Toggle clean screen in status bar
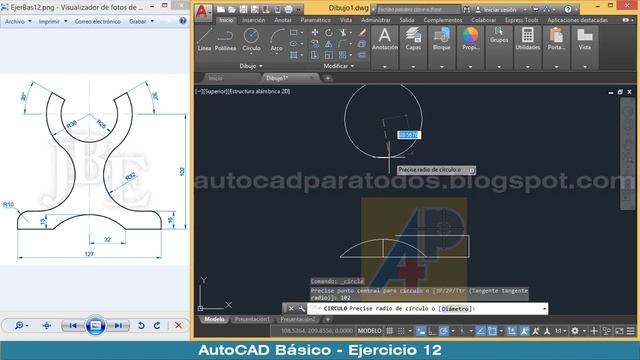Viewport: 640px width, 360px height. [x=620, y=331]
